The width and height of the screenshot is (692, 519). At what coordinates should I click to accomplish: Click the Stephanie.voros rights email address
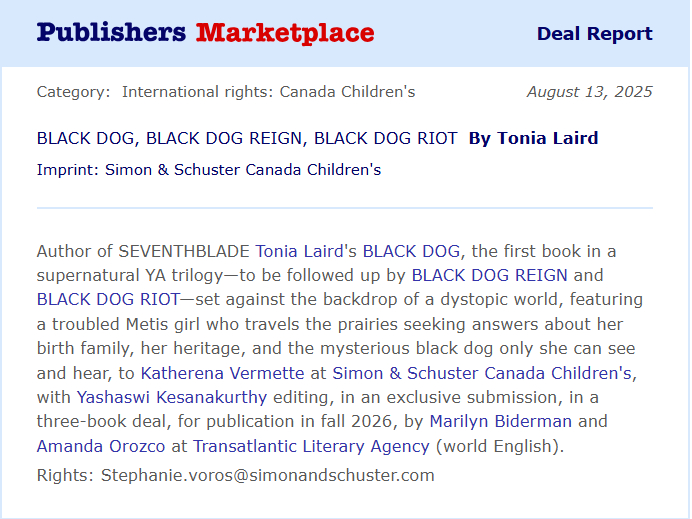(x=267, y=475)
